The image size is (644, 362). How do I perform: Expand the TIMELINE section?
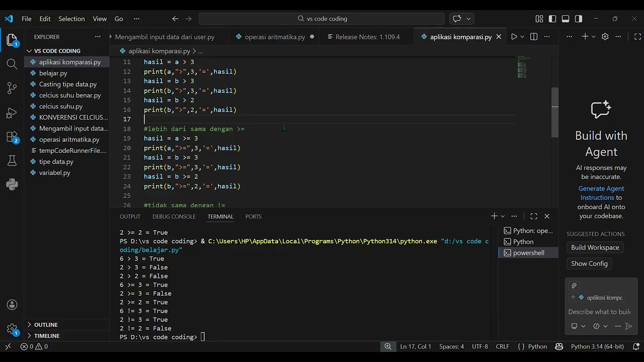(x=67, y=336)
